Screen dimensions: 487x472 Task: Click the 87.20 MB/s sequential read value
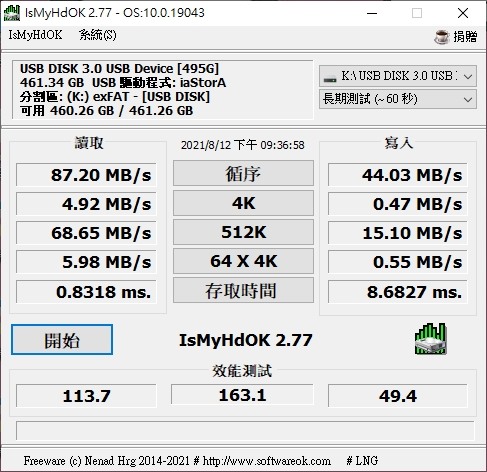pyautogui.click(x=86, y=175)
